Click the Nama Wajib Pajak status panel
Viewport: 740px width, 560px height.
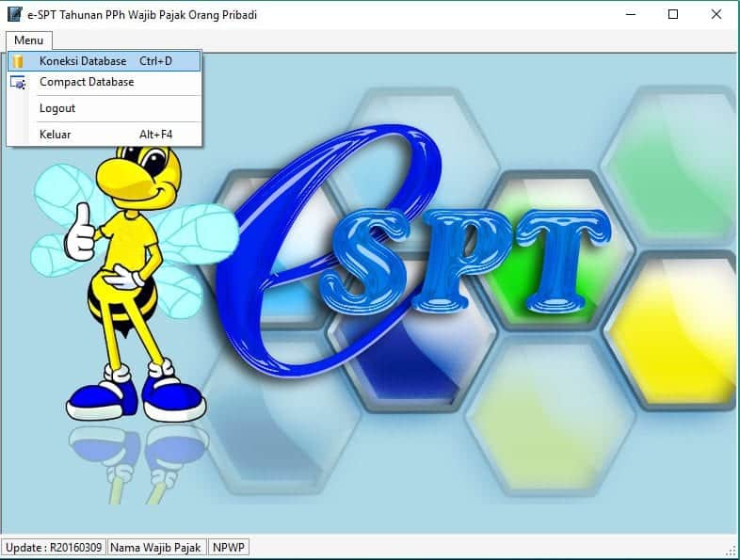156,548
